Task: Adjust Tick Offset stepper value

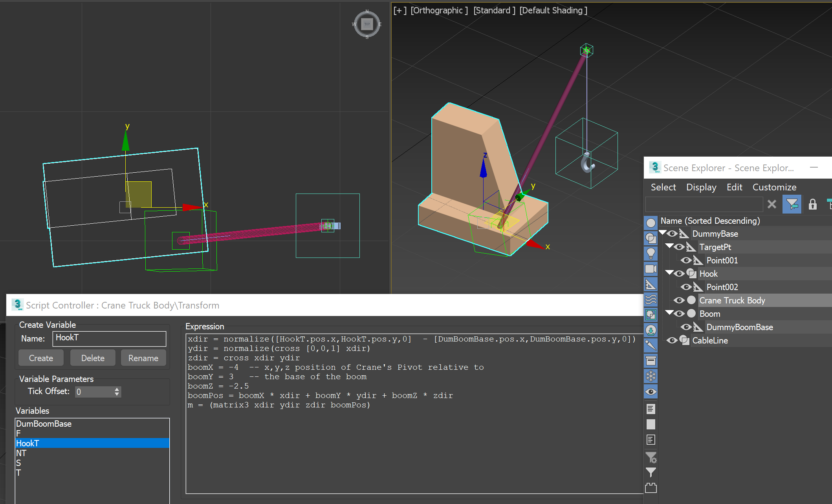Action: point(115,391)
